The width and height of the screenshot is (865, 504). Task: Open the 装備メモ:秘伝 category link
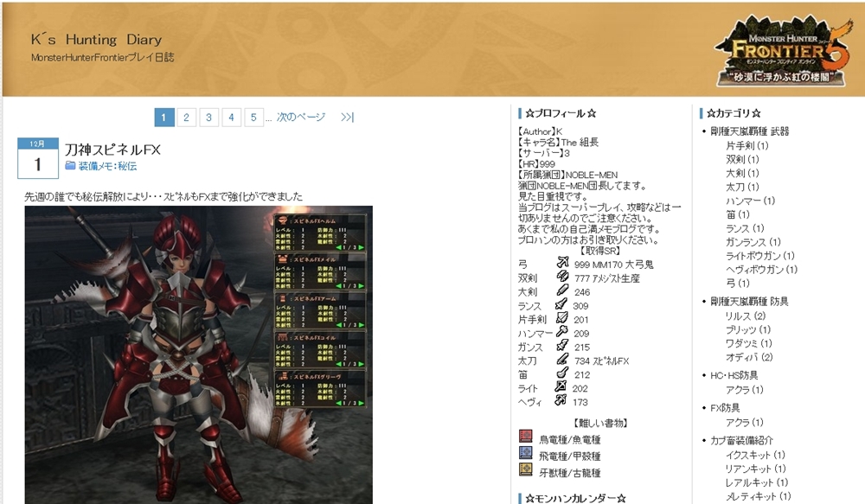point(107,166)
